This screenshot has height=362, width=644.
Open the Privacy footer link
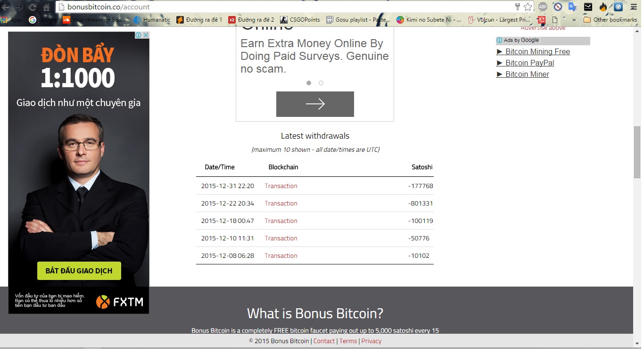tap(372, 341)
